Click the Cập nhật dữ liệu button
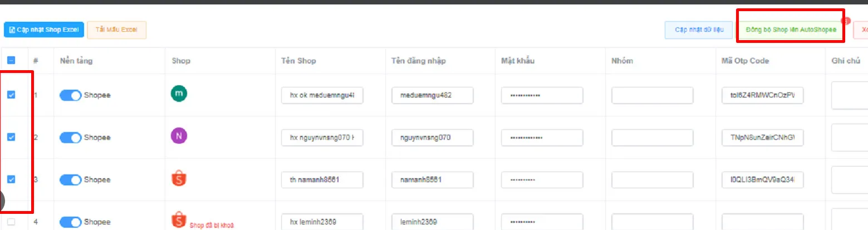 click(x=699, y=30)
